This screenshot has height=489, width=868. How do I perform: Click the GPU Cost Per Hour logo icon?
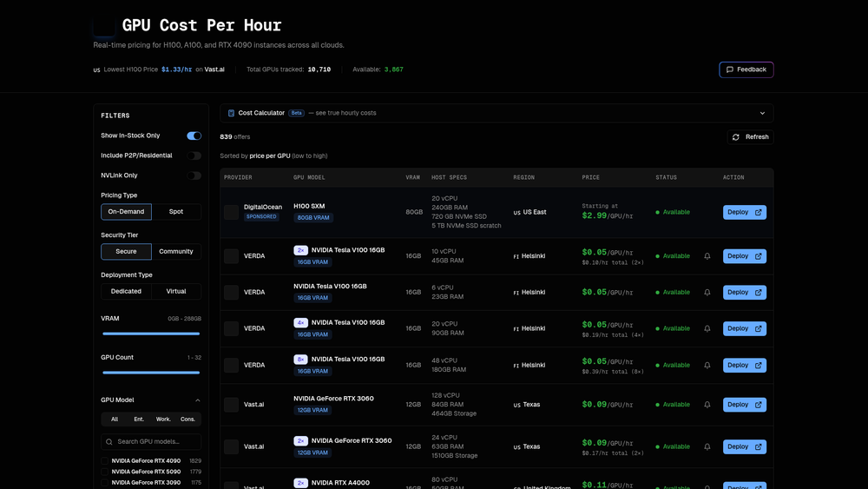104,25
